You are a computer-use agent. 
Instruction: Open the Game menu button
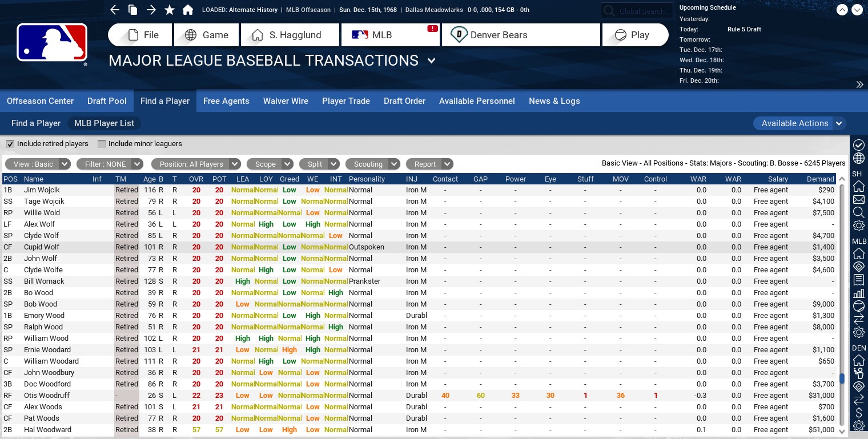point(206,35)
